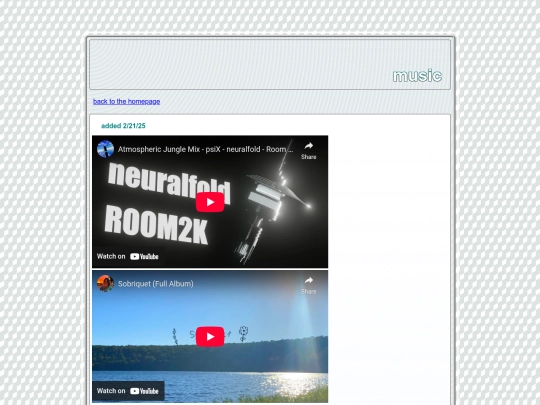Open channel avatar of Atmospheric Jungle Mix
540x405 pixels.
point(105,149)
